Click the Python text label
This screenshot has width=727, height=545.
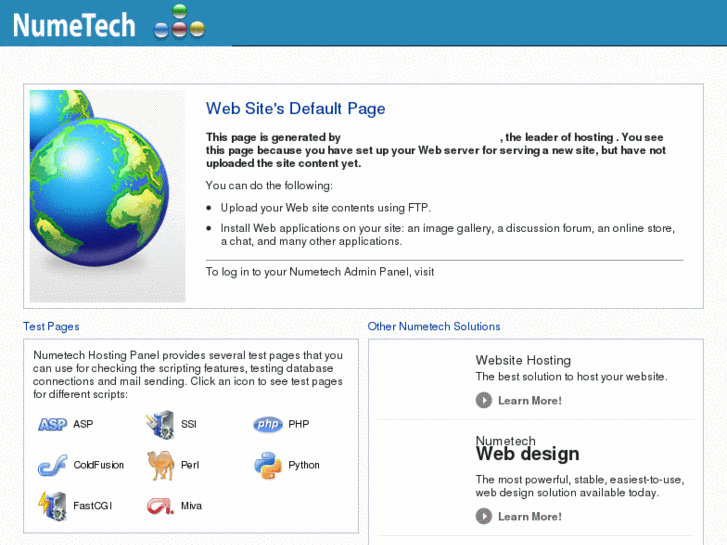[x=304, y=465]
